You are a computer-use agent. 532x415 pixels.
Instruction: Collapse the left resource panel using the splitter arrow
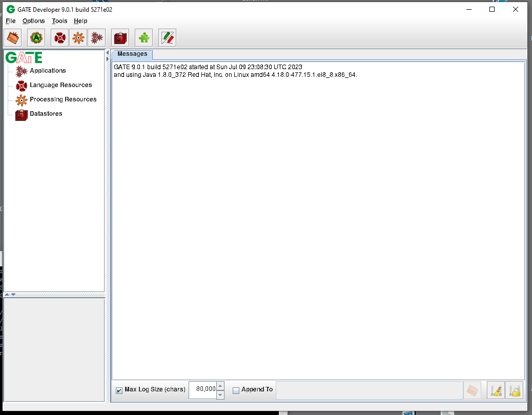click(x=108, y=53)
